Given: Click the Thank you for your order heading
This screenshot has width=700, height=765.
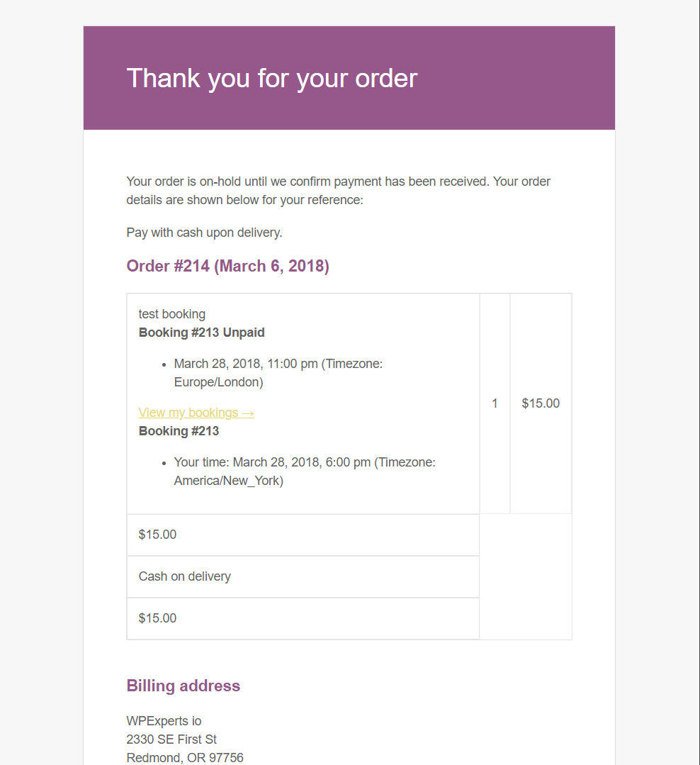Looking at the screenshot, I should point(271,78).
